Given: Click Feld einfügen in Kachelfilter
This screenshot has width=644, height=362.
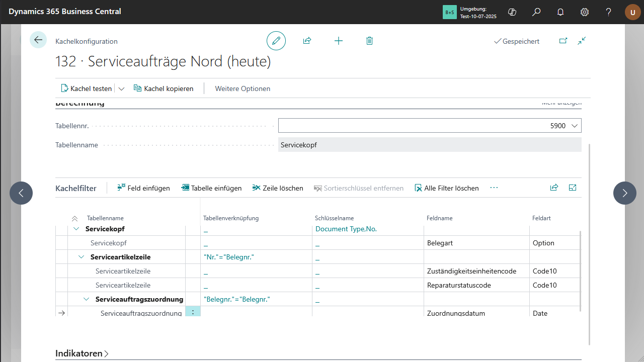Looking at the screenshot, I should click(x=143, y=188).
